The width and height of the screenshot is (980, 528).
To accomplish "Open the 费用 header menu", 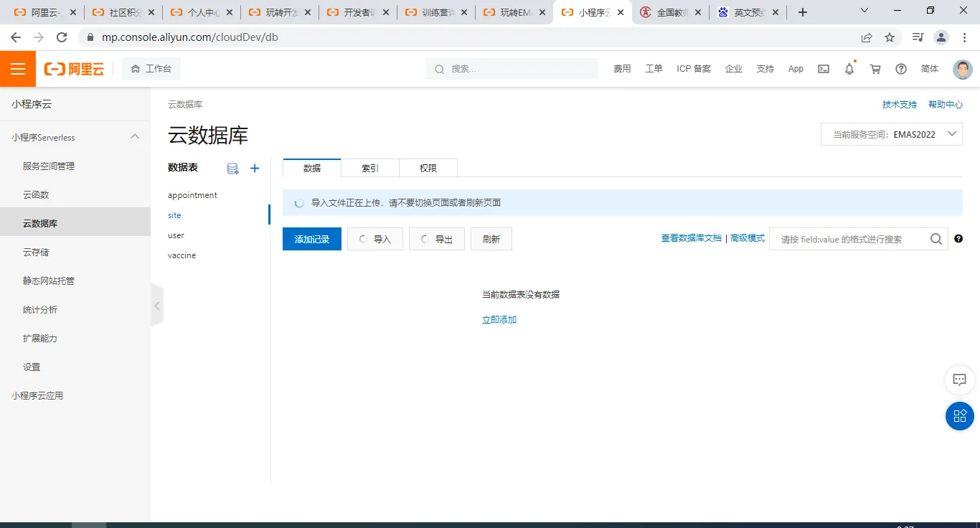I will [x=622, y=69].
